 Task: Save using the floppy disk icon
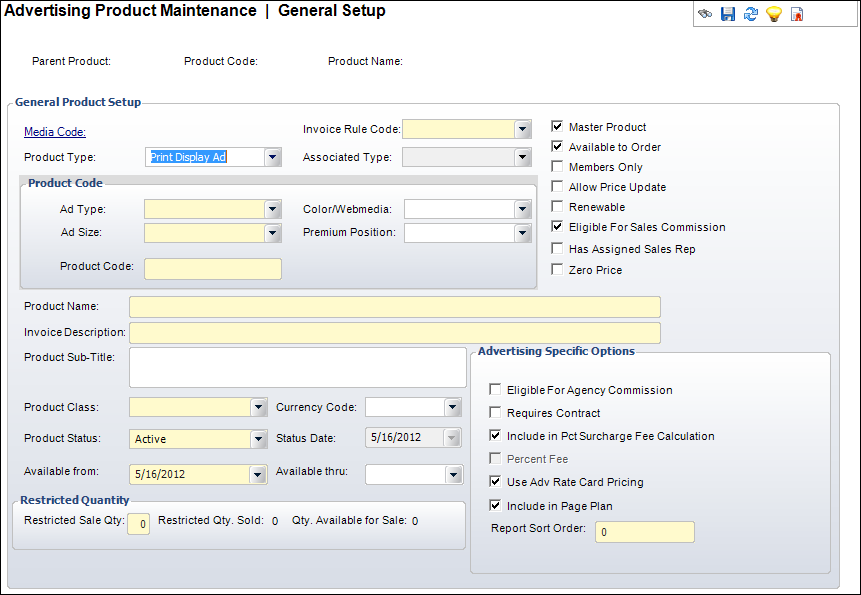click(728, 14)
